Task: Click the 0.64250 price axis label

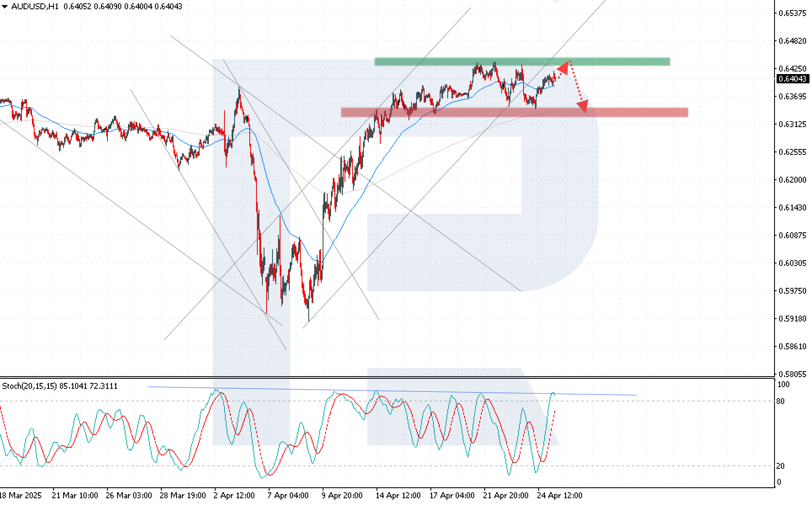Action: coord(792,69)
